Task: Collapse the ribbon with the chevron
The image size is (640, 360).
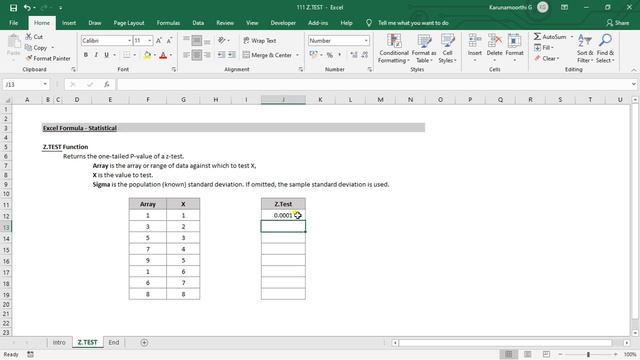Action: click(x=633, y=70)
